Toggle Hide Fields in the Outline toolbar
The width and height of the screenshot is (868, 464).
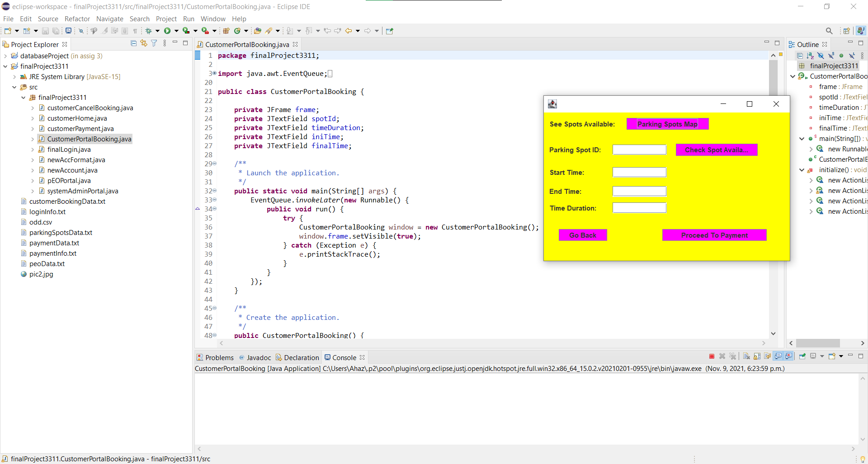click(x=821, y=56)
